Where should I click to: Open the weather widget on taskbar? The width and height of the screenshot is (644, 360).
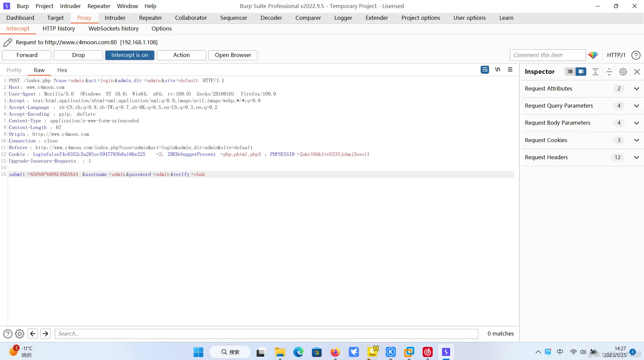(21, 352)
